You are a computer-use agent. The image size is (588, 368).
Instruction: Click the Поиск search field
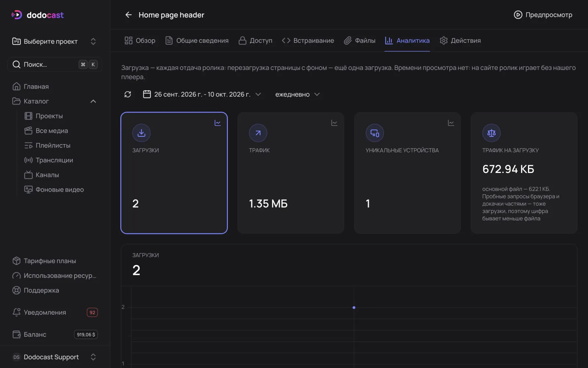click(54, 64)
